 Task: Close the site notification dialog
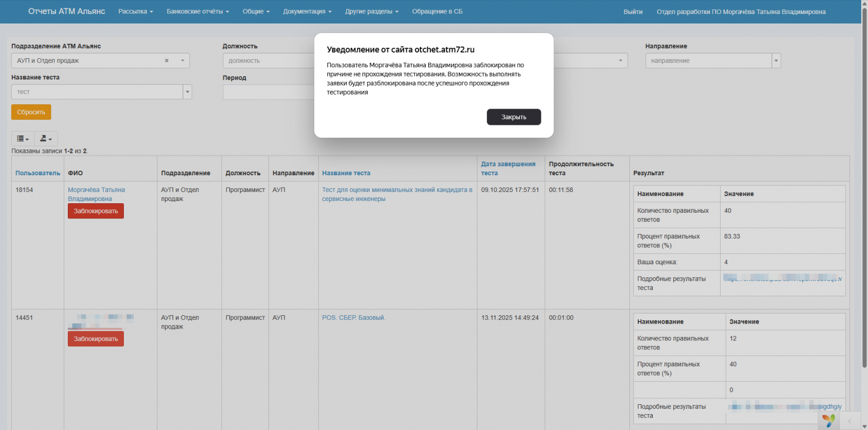(513, 117)
